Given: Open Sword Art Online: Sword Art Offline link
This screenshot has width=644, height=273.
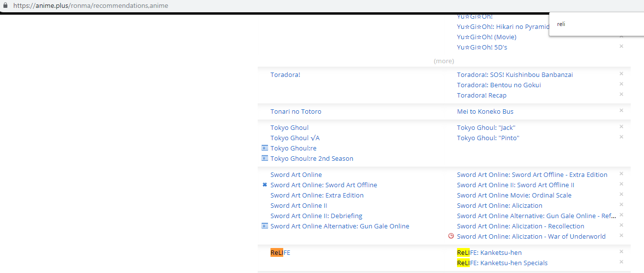Looking at the screenshot, I should click(324, 185).
